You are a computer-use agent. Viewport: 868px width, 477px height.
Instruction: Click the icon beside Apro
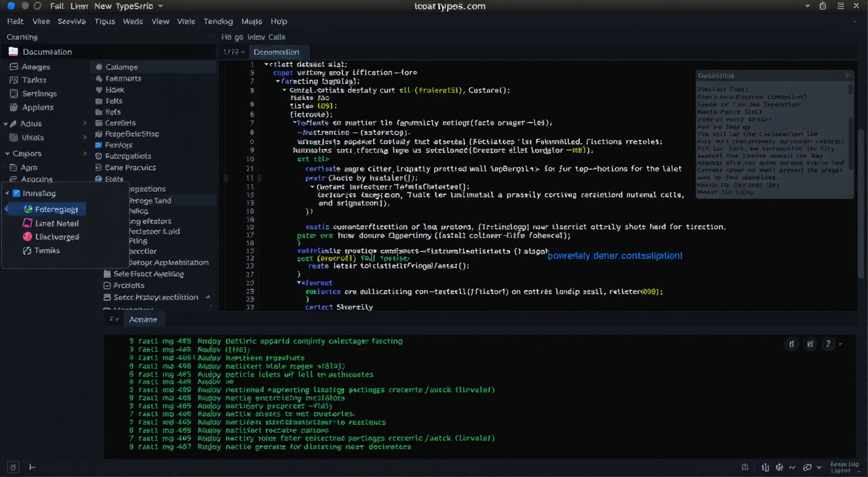tap(14, 167)
